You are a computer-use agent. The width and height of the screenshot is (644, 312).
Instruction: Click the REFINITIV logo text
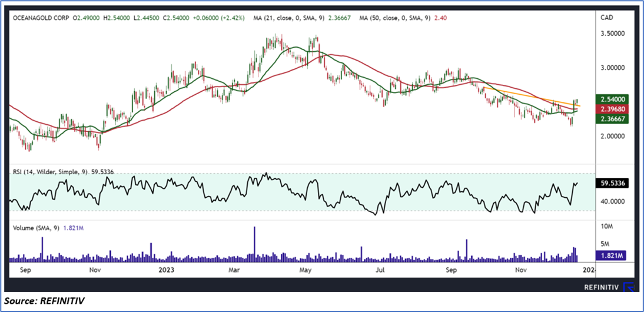click(601, 288)
